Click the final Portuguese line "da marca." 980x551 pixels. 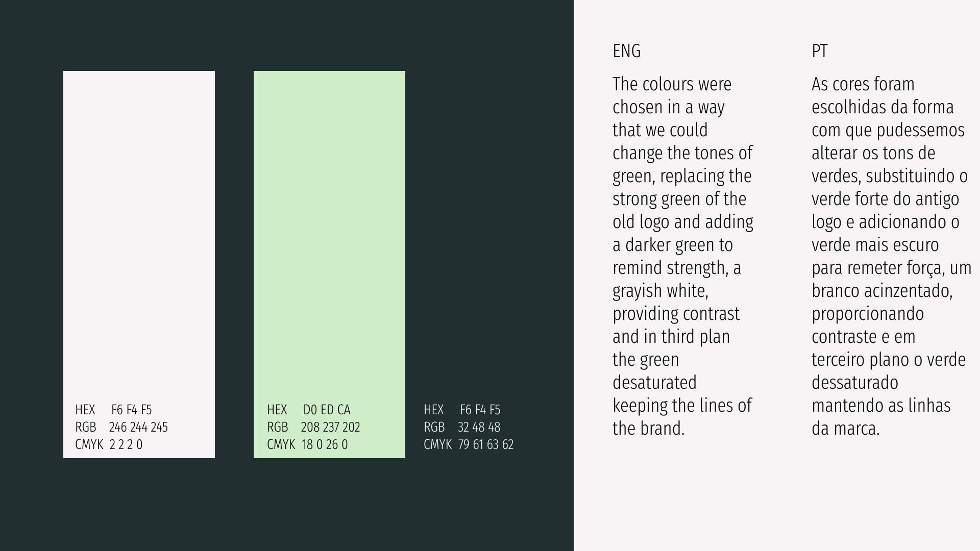click(x=845, y=429)
